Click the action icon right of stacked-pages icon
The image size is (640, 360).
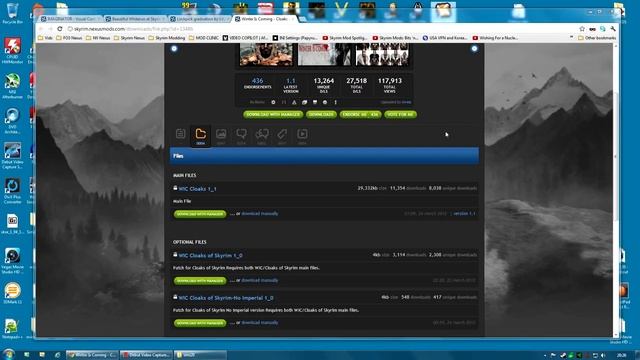pos(315,102)
